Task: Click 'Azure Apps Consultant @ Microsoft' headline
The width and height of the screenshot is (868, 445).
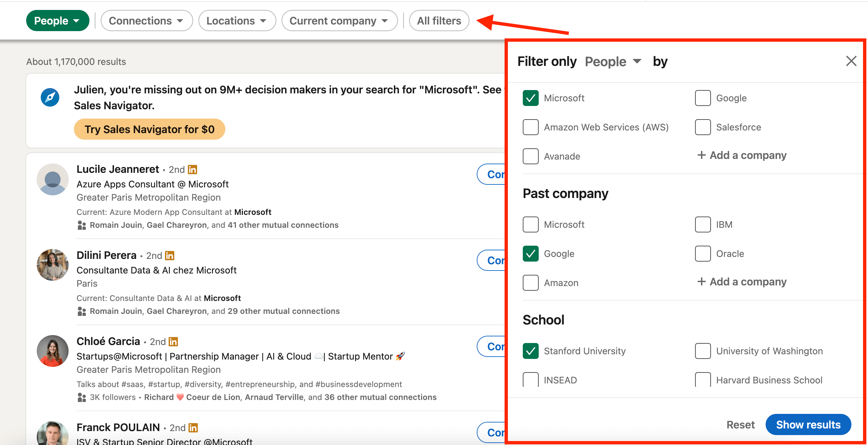Action: click(152, 184)
